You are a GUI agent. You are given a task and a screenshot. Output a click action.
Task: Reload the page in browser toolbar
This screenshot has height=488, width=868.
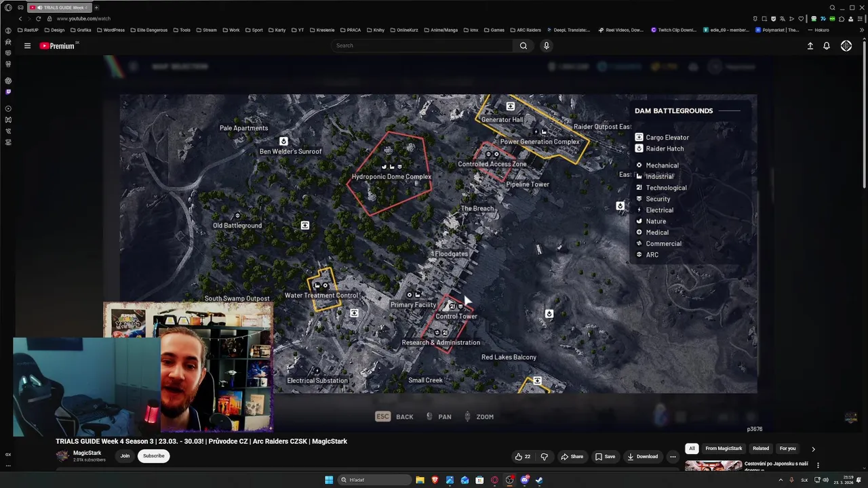click(38, 18)
